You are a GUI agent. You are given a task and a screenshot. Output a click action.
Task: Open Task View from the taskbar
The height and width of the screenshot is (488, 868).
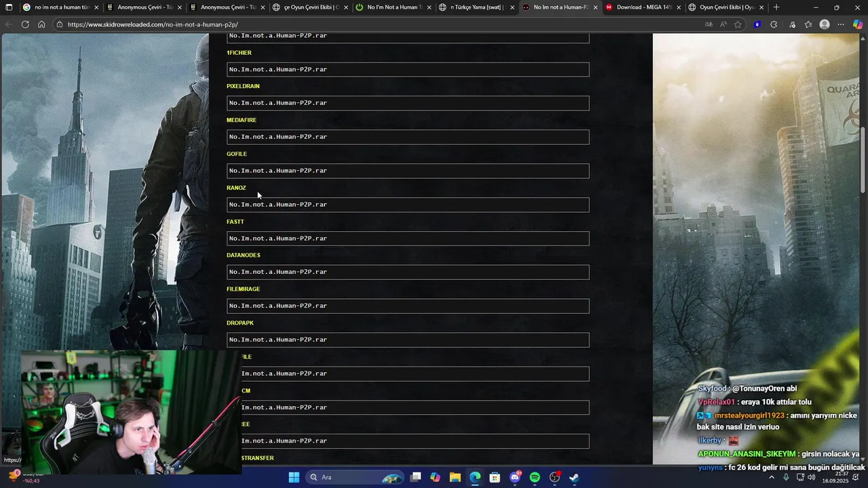click(x=416, y=477)
